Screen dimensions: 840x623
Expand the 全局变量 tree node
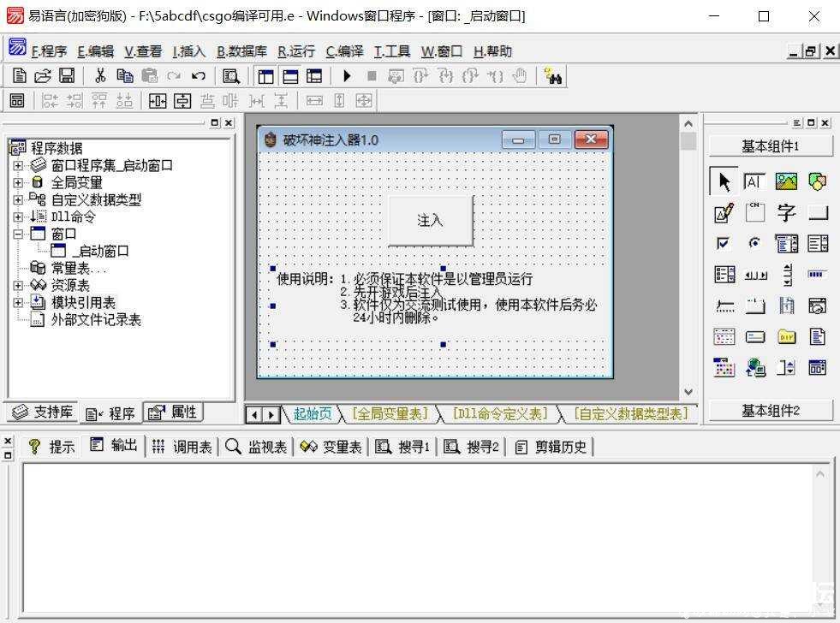(18, 183)
